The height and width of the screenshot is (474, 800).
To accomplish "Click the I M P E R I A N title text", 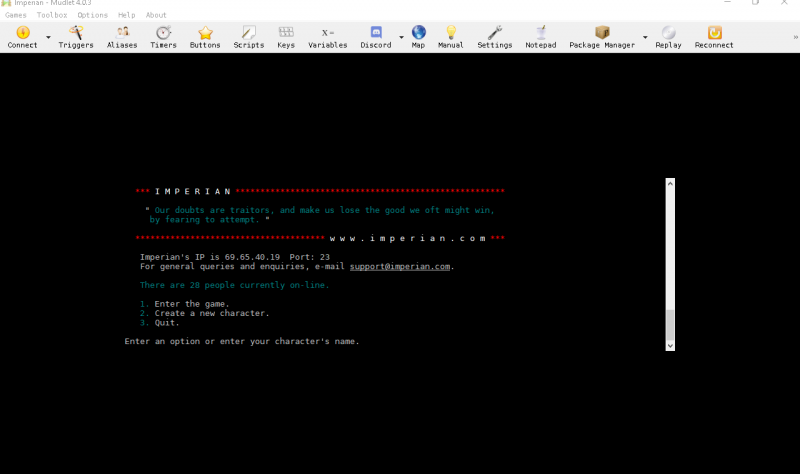I will [x=193, y=191].
